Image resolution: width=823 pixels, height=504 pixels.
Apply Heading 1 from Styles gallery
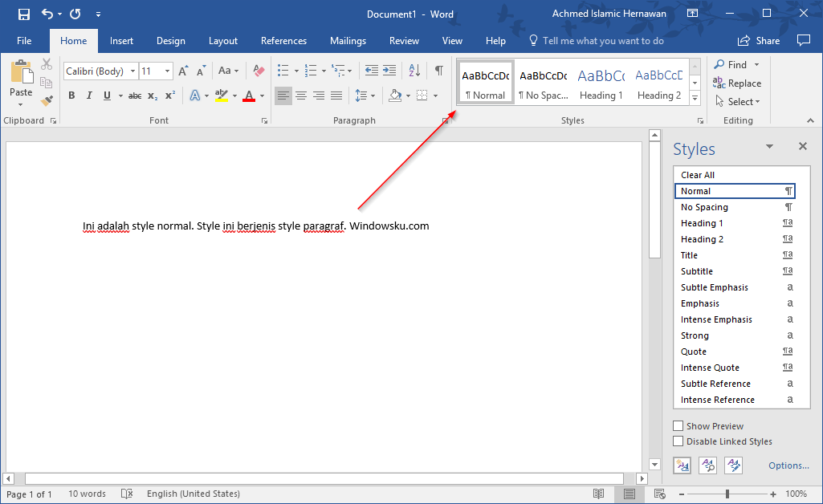(x=601, y=82)
